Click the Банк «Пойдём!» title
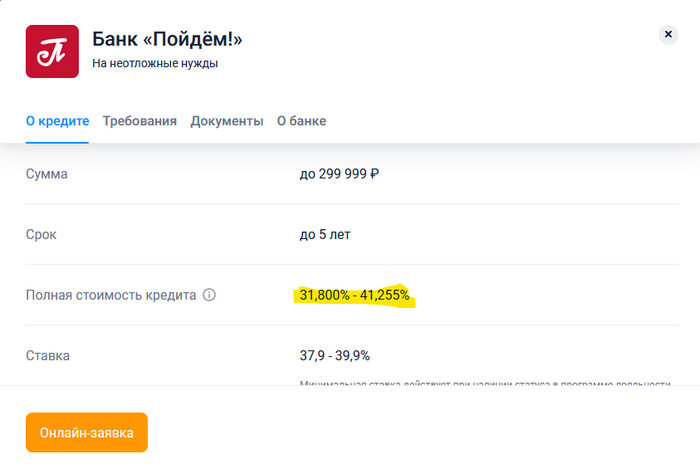Image resolution: width=700 pixels, height=469 pixels. click(x=167, y=40)
